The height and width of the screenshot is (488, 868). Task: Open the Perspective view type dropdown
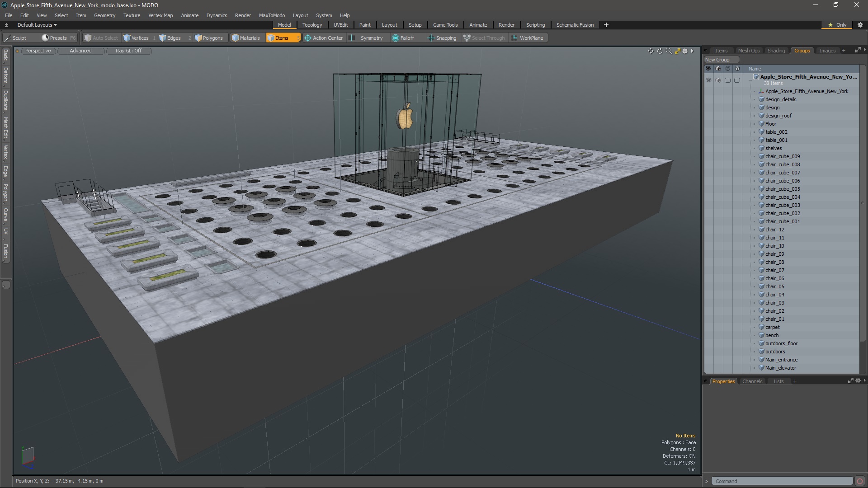(38, 51)
